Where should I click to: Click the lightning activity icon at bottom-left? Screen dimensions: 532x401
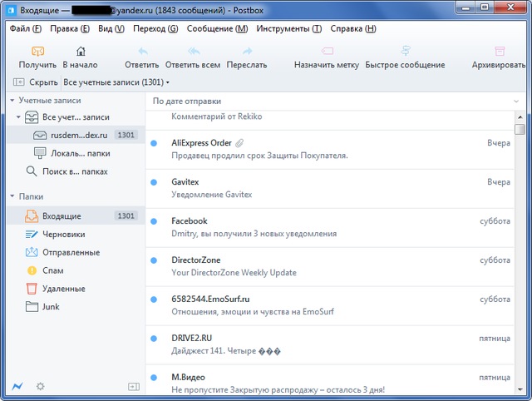click(x=17, y=387)
